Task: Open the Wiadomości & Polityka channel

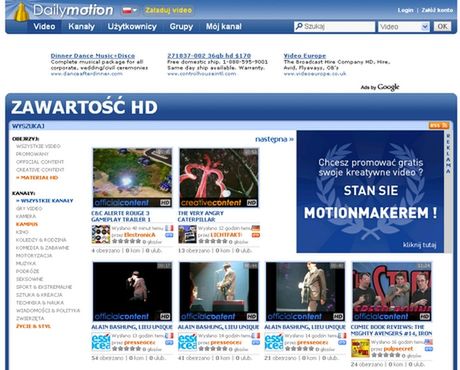Action: 48,311
